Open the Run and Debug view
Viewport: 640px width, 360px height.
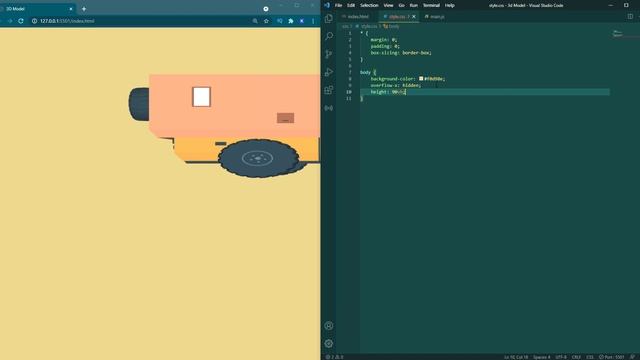point(329,72)
